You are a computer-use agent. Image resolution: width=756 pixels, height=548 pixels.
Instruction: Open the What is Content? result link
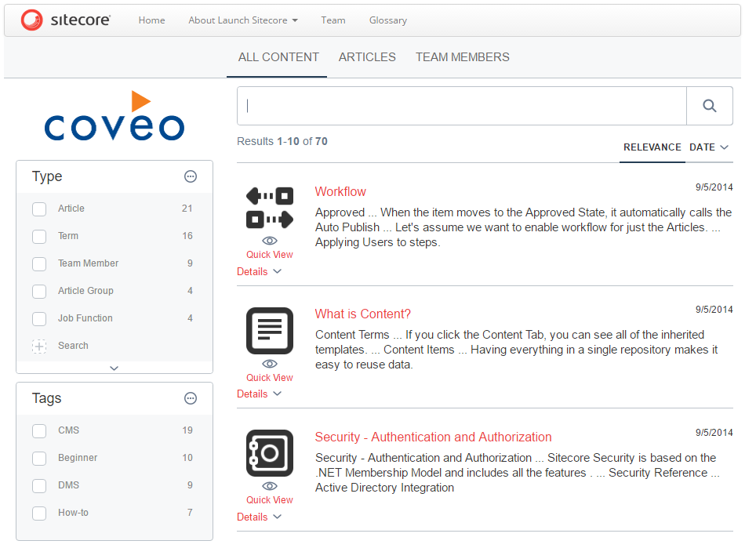point(362,314)
